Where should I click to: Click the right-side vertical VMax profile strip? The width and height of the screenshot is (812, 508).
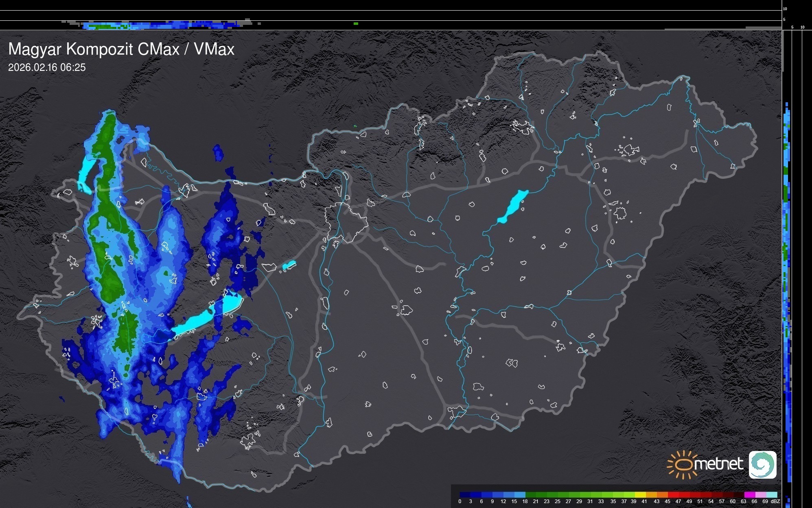point(787,285)
